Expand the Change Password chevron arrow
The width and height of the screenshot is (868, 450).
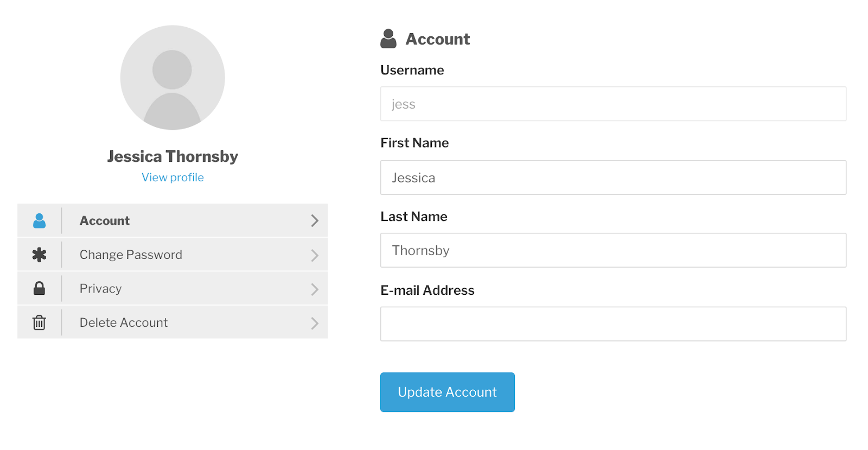[x=315, y=255]
